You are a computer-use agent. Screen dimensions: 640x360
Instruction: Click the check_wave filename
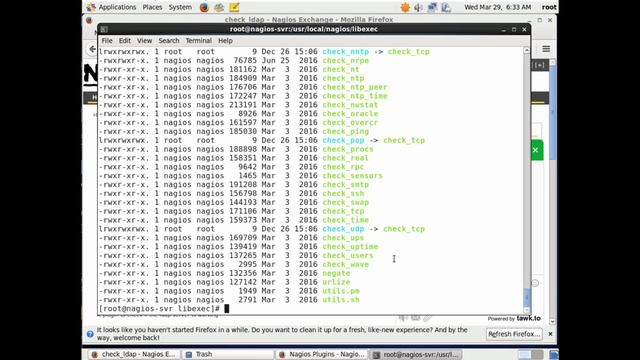point(345,264)
